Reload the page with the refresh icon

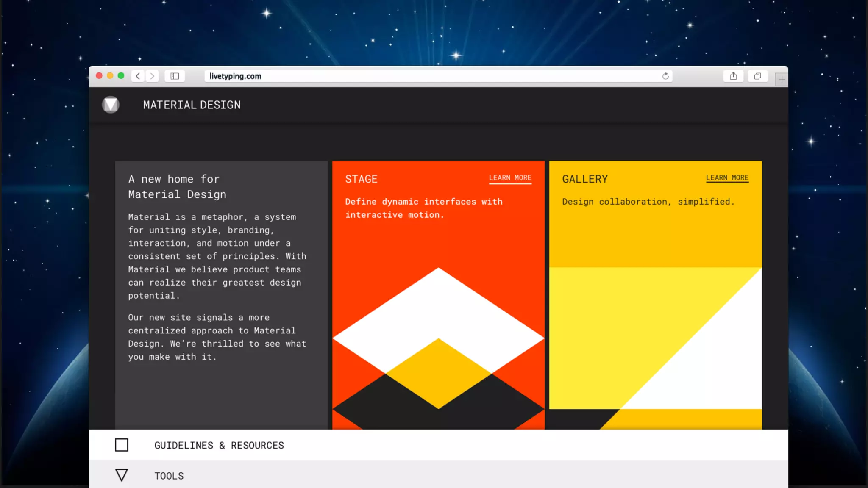(x=665, y=76)
